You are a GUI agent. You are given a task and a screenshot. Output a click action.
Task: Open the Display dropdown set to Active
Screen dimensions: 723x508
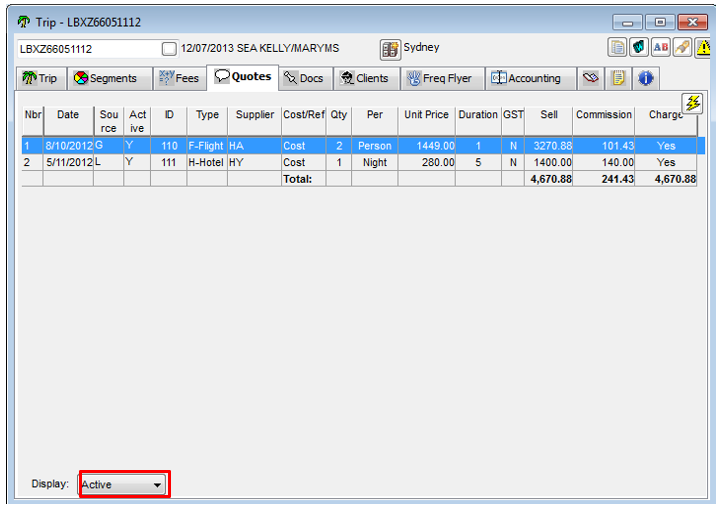click(122, 484)
